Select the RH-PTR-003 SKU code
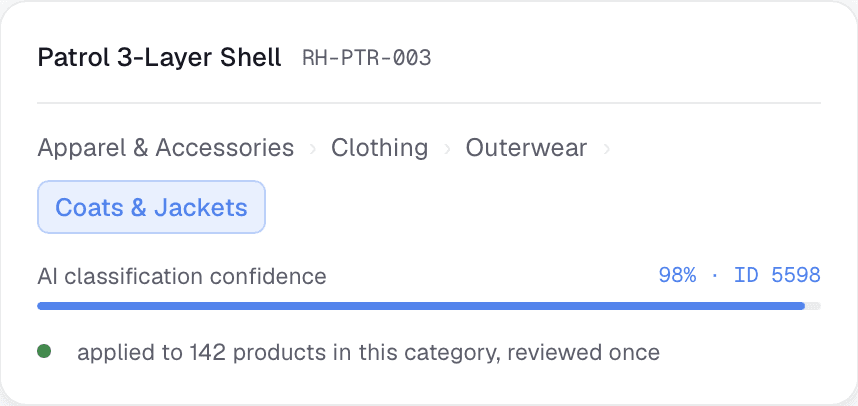Viewport: 858px width, 406px height. (367, 58)
